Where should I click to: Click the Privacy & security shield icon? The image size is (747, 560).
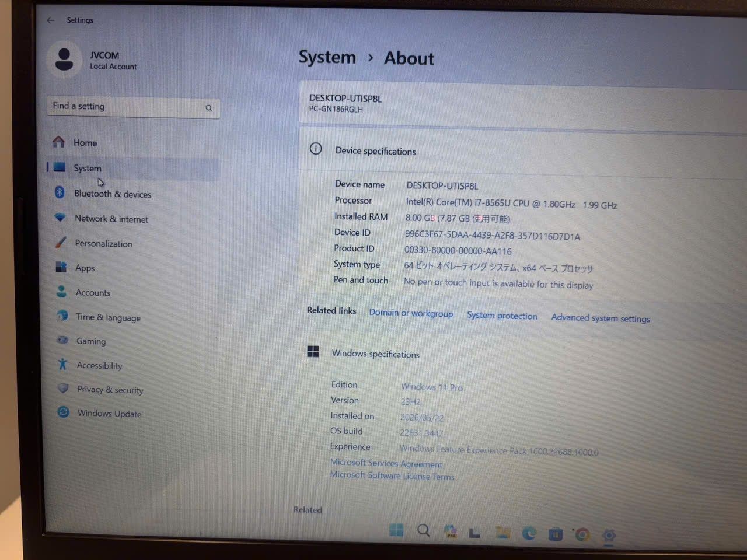click(63, 388)
